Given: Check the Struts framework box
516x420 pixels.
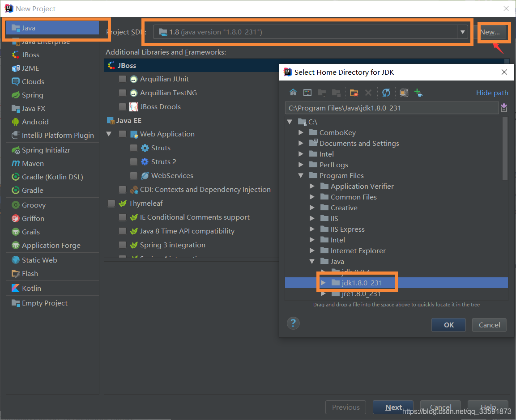Looking at the screenshot, I should tap(134, 148).
